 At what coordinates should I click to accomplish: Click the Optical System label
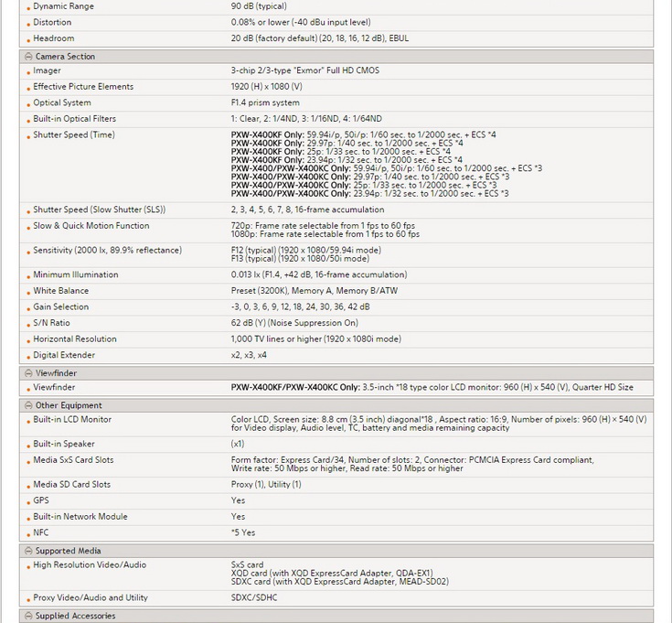(x=62, y=102)
